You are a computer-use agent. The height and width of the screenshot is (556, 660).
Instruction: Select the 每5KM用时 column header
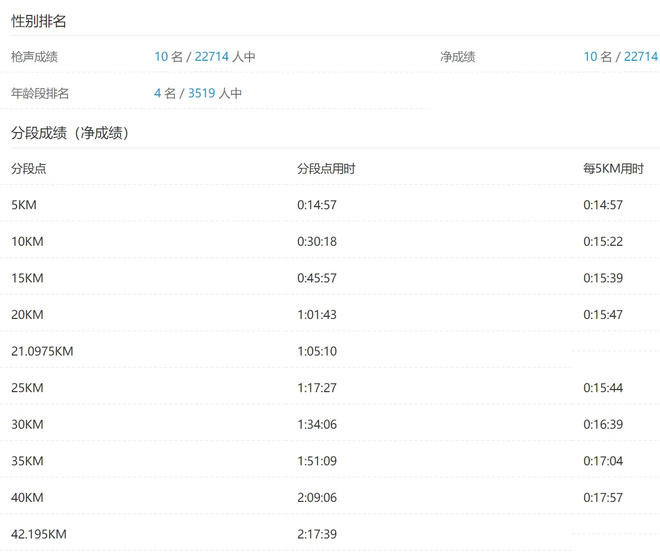pos(613,168)
